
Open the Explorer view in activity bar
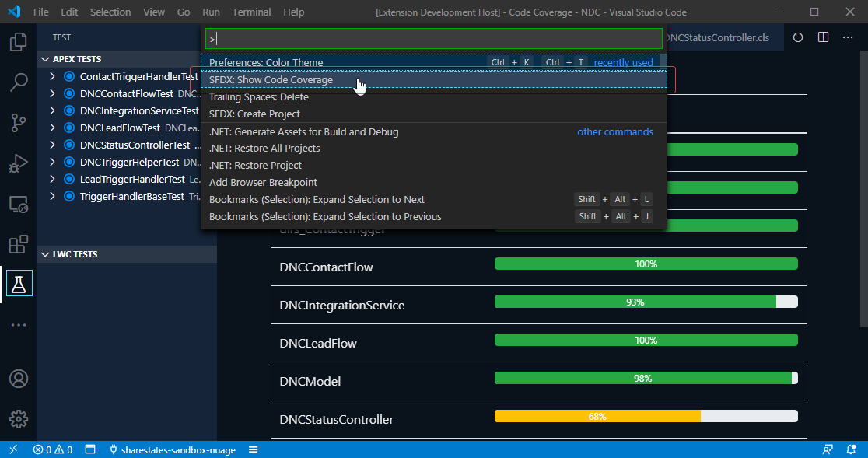18,42
